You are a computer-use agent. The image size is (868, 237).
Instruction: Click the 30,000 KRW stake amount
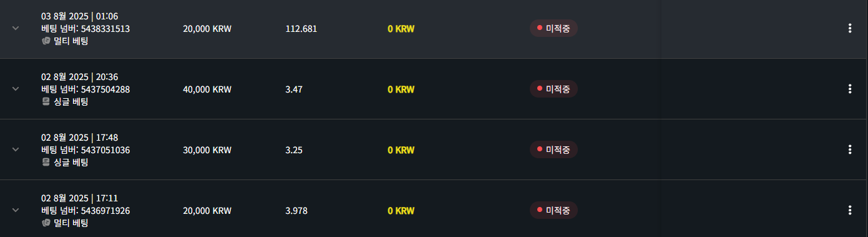point(207,150)
